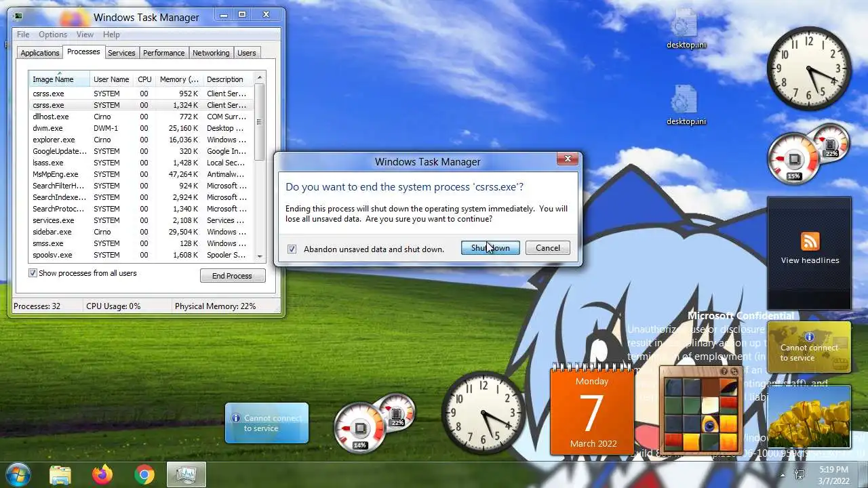This screenshot has height=488, width=868.
Task: Open the clock showing 5:19 PM
Action: tap(833, 474)
